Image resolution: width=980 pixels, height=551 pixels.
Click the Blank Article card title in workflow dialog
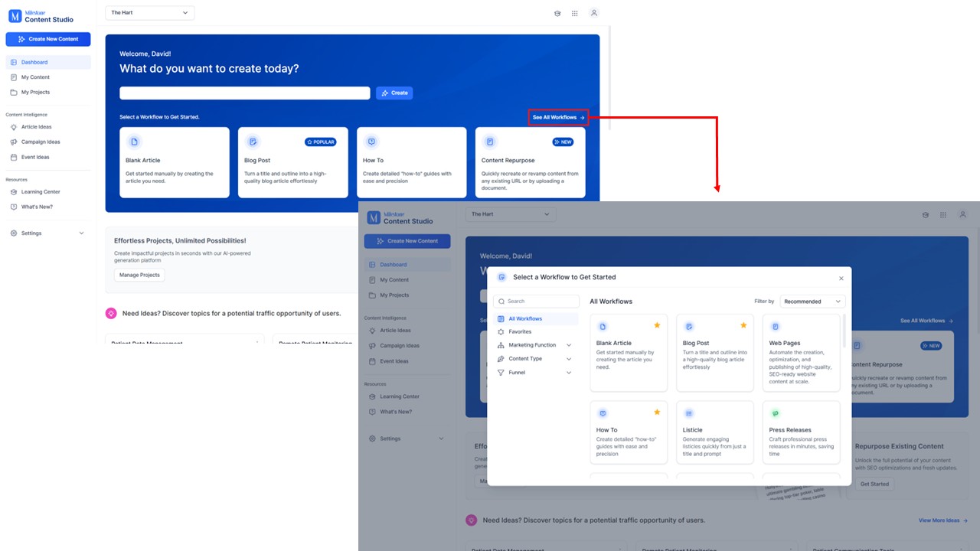[x=614, y=343]
